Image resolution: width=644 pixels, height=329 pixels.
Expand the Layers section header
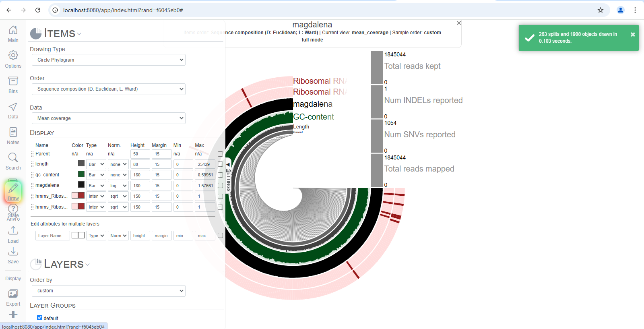point(64,264)
